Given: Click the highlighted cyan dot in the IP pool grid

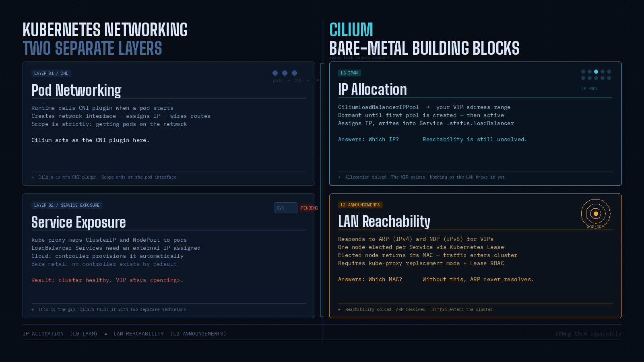Looking at the screenshot, I should (x=596, y=72).
